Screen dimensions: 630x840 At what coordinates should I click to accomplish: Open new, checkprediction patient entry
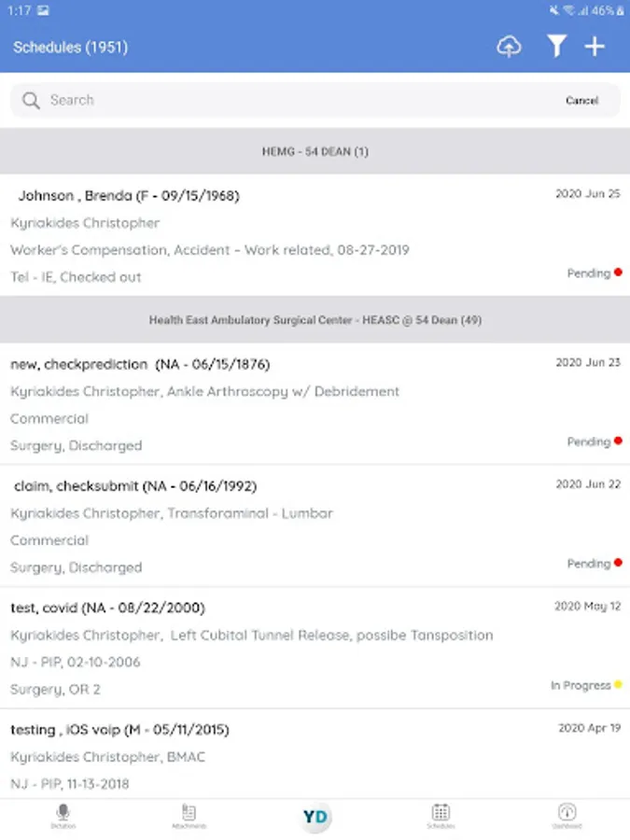(x=315, y=403)
